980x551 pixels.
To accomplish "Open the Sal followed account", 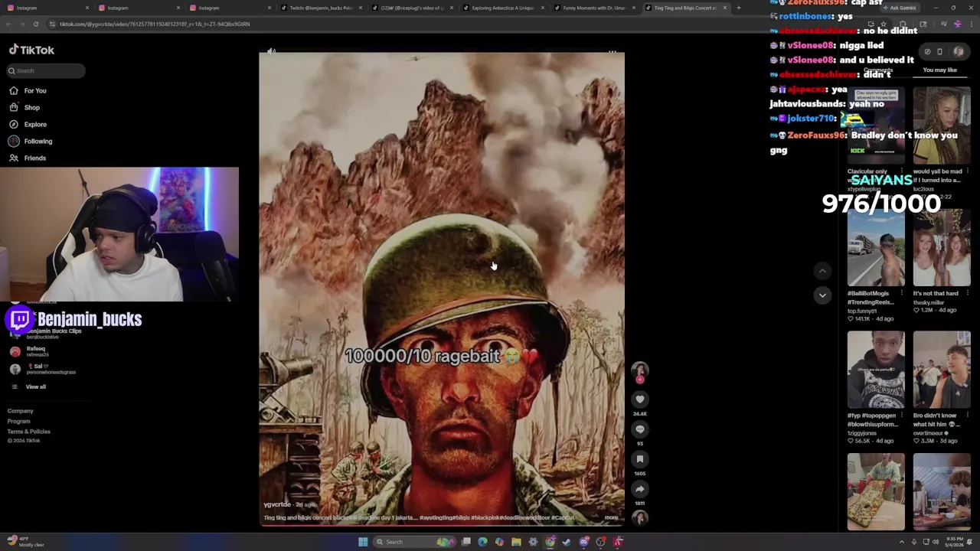I will tap(42, 369).
